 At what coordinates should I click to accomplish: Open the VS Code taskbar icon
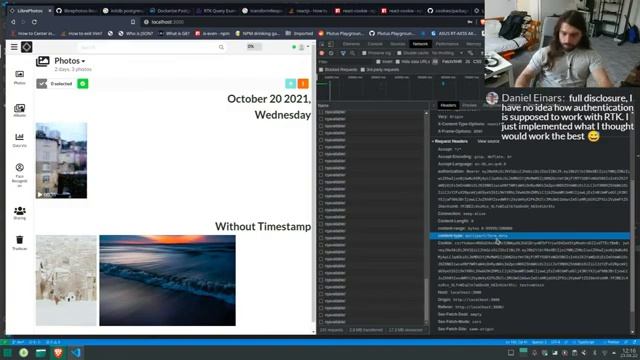(76, 353)
